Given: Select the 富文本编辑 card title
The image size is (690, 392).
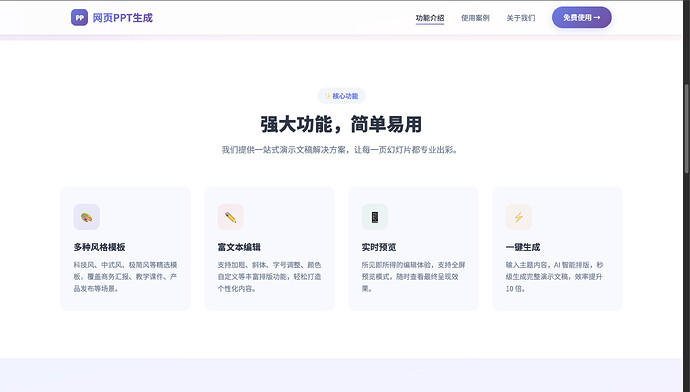Looking at the screenshot, I should point(239,247).
